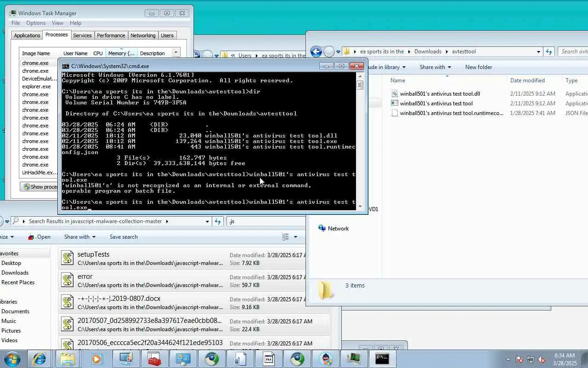Sort processes by CPU column
This screenshot has height=368, width=588.
[98, 53]
